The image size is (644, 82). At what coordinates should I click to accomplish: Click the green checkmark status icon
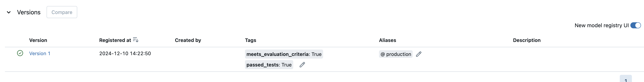20,53
